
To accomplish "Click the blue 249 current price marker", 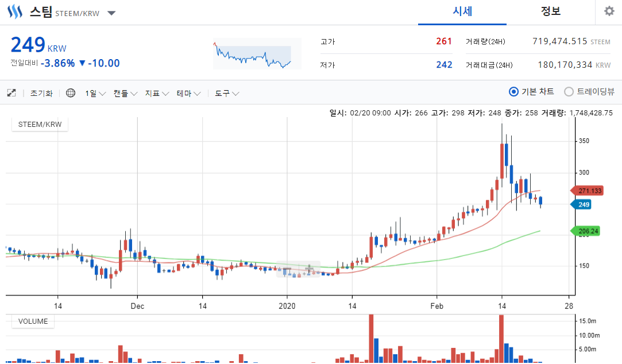I will click(x=581, y=204).
